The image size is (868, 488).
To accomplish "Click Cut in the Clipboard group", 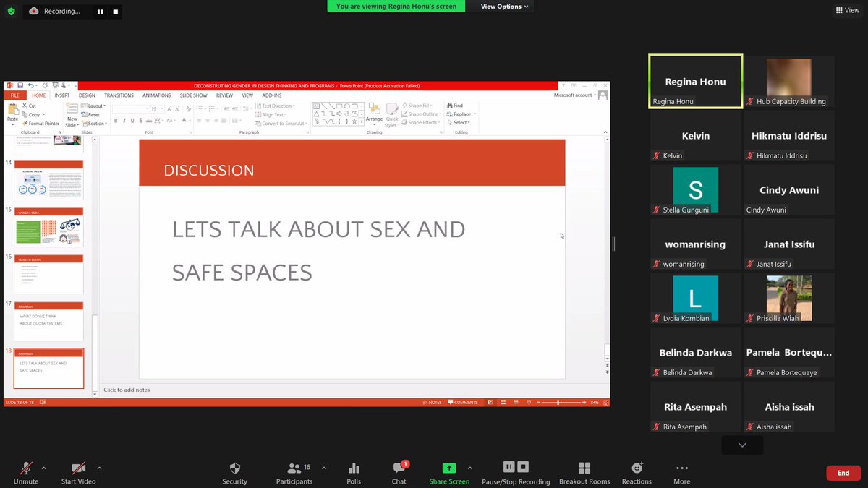I will pos(28,106).
